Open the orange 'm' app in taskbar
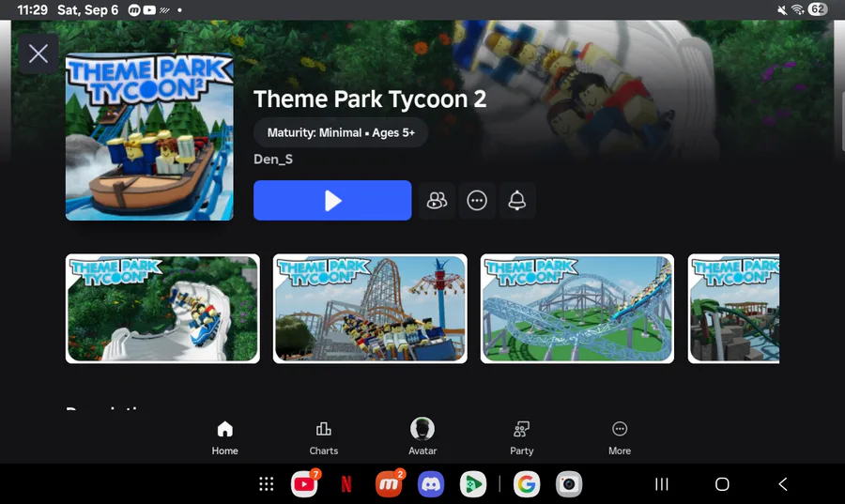845x504 pixels. click(x=389, y=484)
